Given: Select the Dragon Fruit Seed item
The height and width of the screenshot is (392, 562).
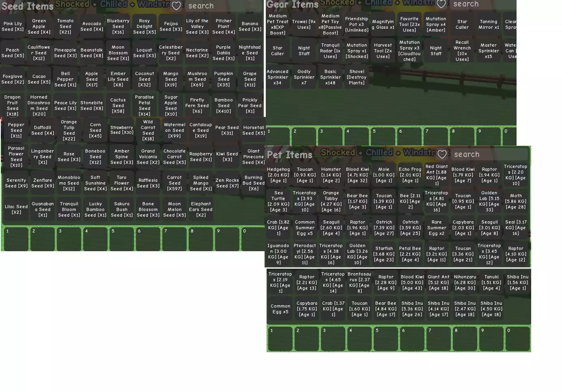Looking at the screenshot, I should click(13, 106).
